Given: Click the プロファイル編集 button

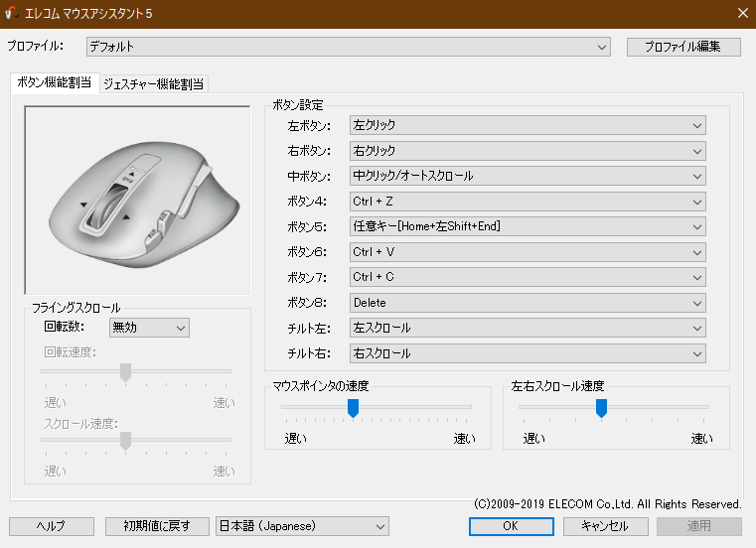Looking at the screenshot, I should (x=683, y=47).
